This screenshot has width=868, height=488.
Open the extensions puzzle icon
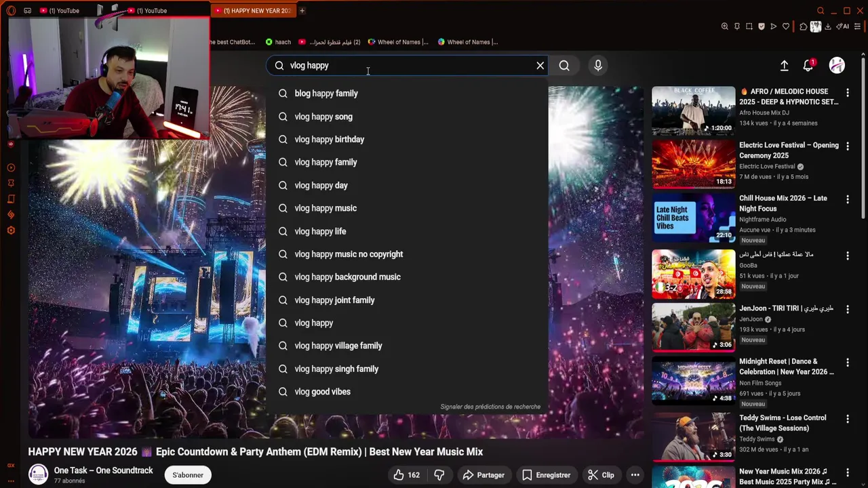(803, 26)
